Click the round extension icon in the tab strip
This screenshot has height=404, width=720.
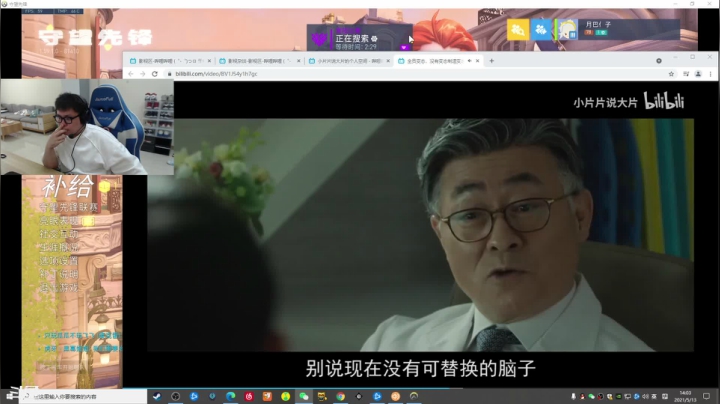pyautogui.click(x=658, y=61)
